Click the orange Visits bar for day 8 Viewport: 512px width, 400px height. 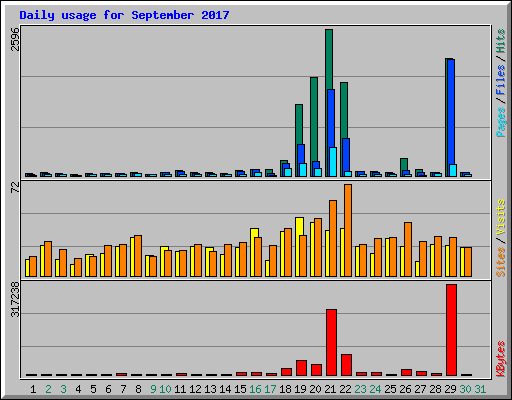138,256
